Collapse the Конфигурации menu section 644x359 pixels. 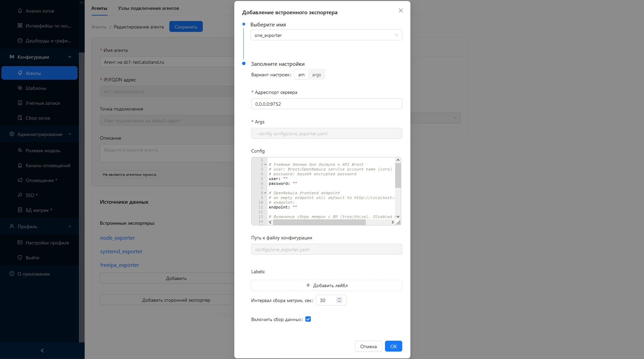(x=70, y=57)
